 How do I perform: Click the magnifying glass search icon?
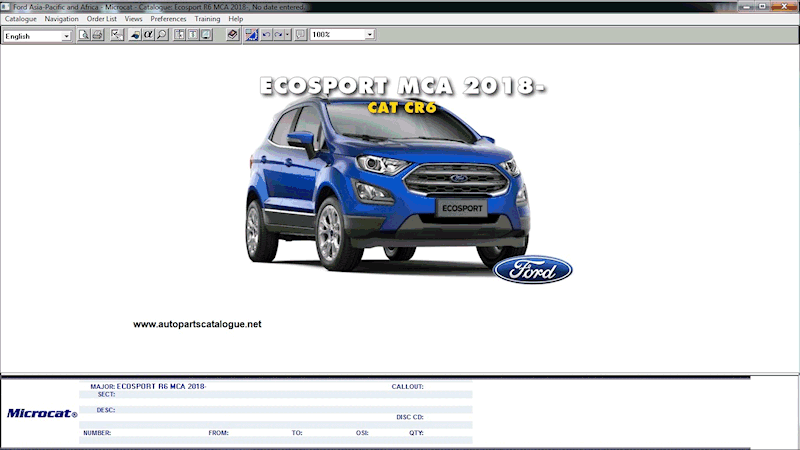161,35
